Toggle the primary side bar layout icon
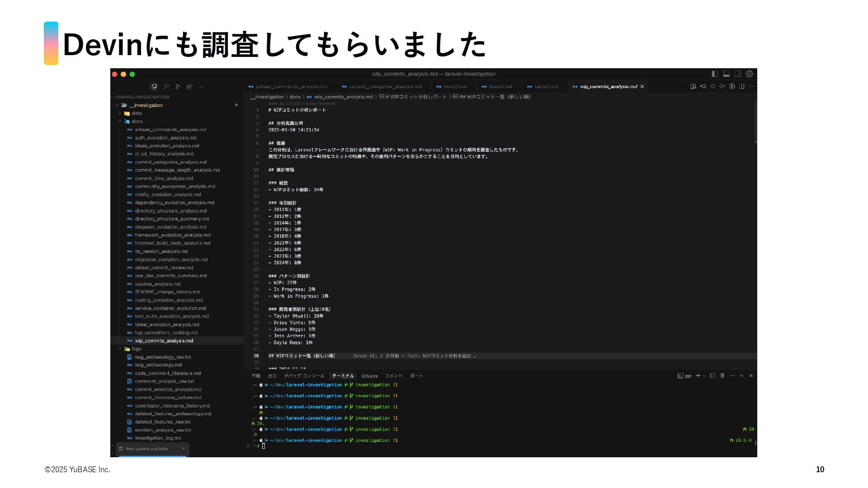This screenshot has height=488, width=868. (x=715, y=74)
